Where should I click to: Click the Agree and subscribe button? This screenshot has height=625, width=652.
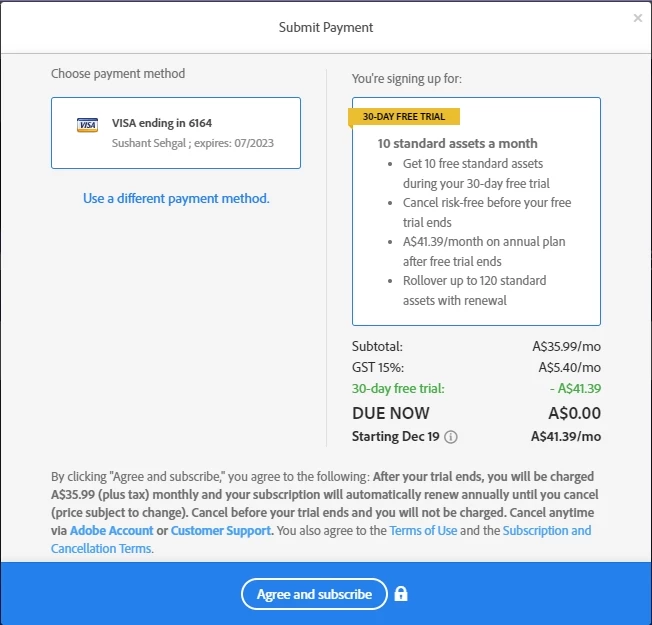tap(314, 594)
